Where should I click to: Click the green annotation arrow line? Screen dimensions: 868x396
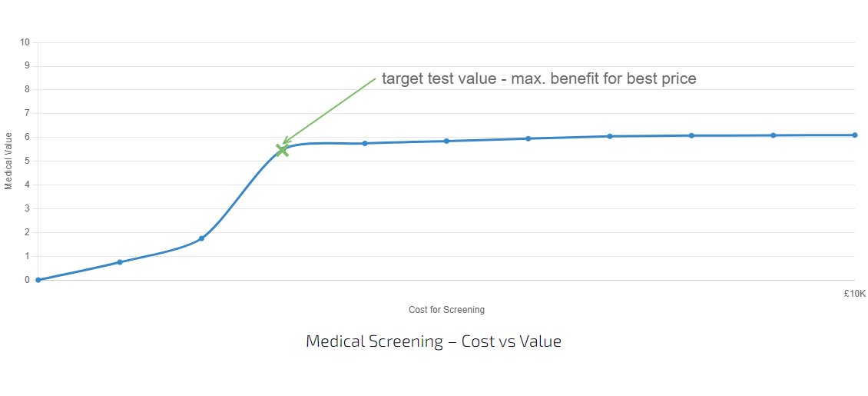point(330,109)
